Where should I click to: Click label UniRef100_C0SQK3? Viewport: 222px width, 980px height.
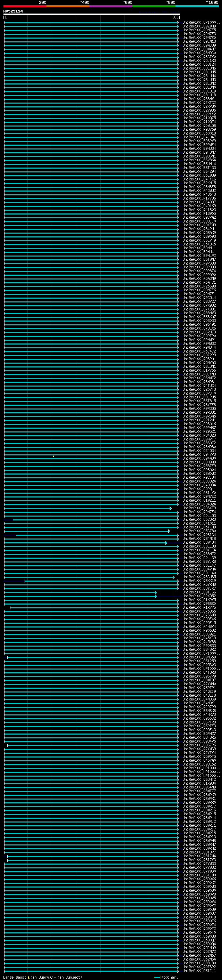pyautogui.click(x=199, y=519)
